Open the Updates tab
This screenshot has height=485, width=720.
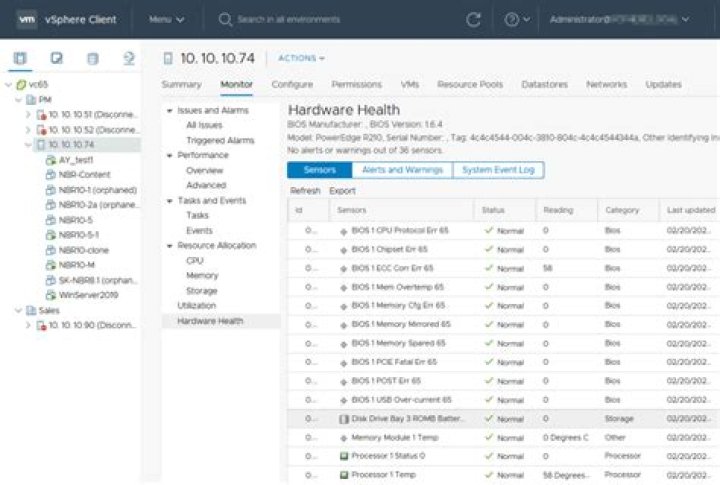coord(664,85)
